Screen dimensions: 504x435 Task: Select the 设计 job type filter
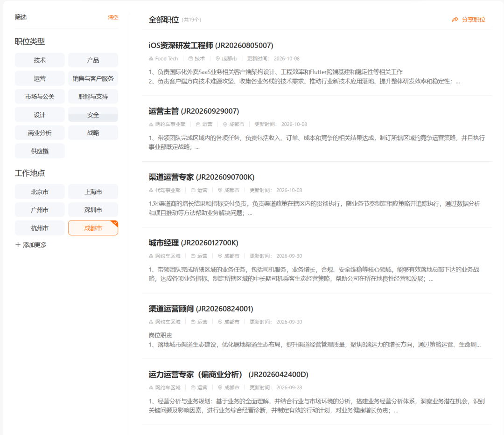(x=40, y=115)
